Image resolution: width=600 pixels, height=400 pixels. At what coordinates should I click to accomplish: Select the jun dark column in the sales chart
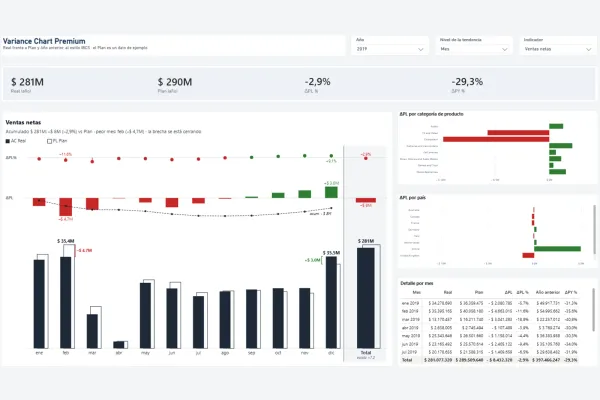tap(172, 318)
